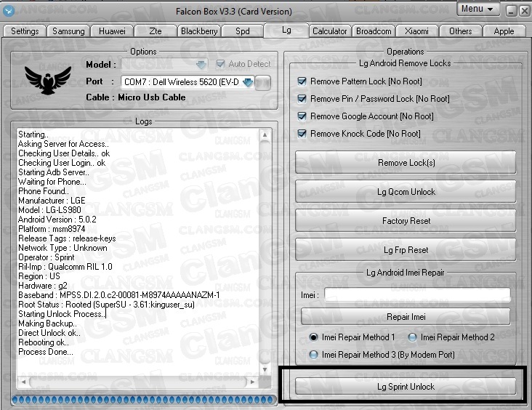Screen dimensions: 532x410
Task: Switch to the Samsung tab
Action: tap(68, 31)
